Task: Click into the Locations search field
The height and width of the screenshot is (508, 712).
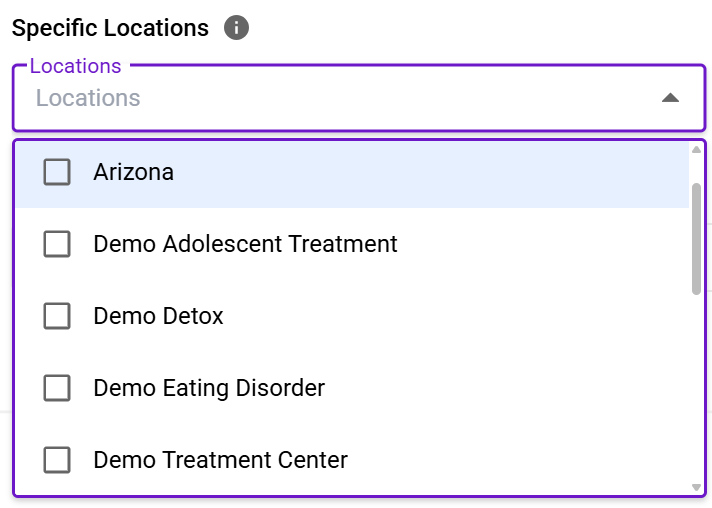Action: tap(300, 98)
